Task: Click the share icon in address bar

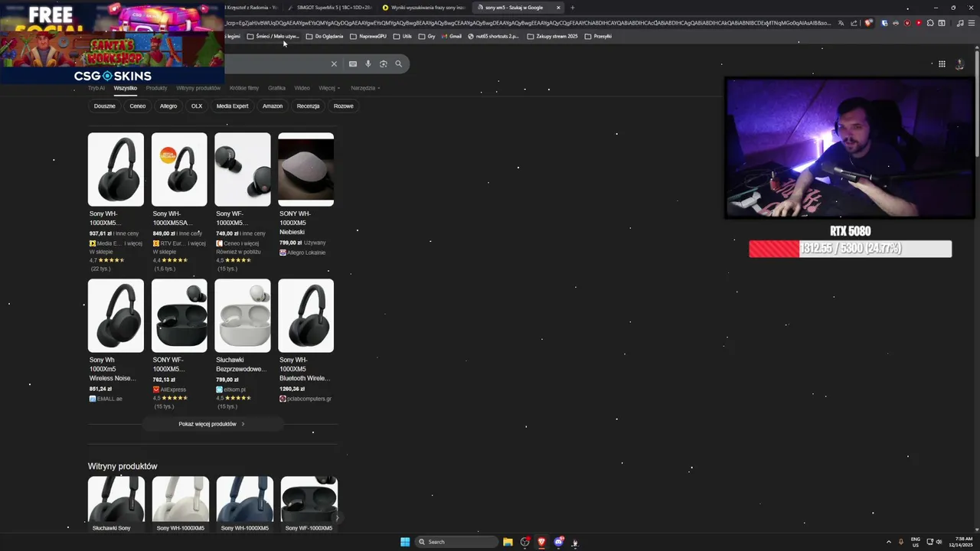Action: coord(854,23)
